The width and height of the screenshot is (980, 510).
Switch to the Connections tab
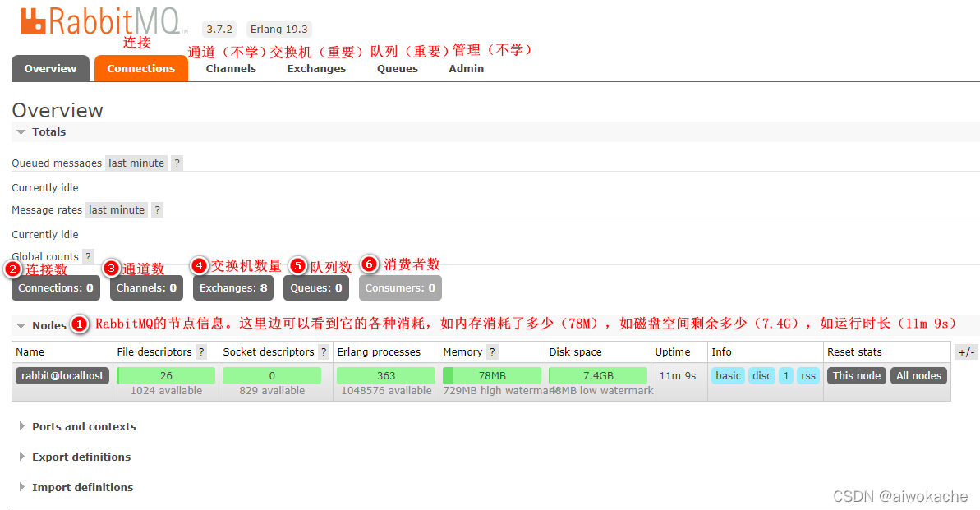[x=141, y=69]
